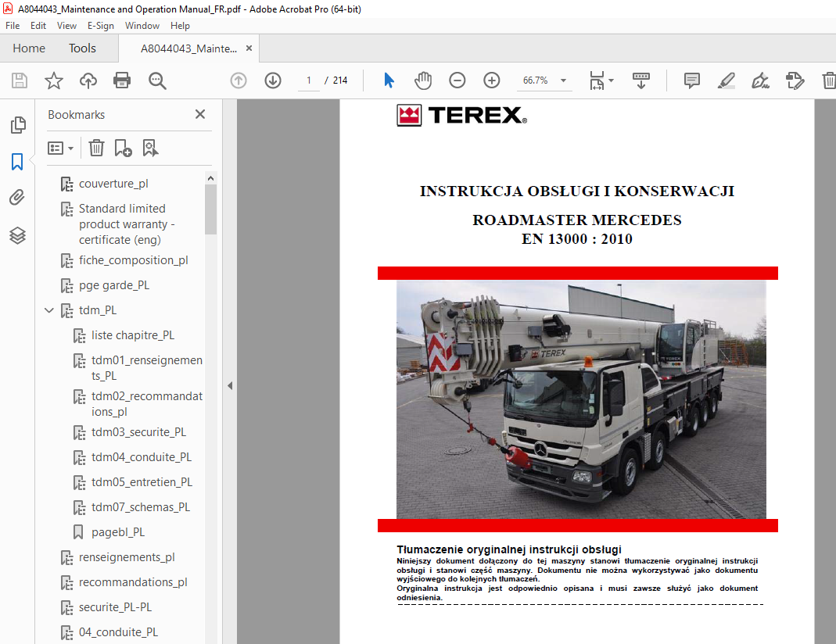
Task: Open bookmark liste chapitre_PL
Action: click(133, 335)
